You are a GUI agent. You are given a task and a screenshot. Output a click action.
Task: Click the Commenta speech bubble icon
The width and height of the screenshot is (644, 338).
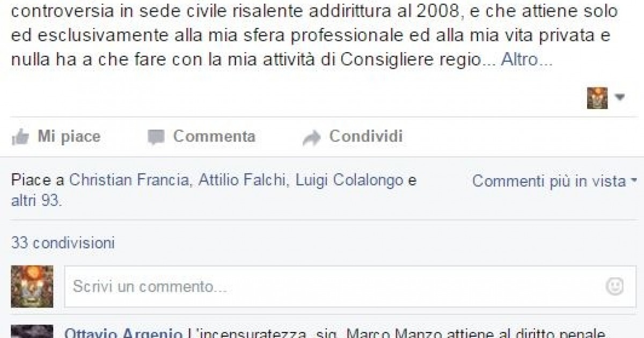[156, 138]
